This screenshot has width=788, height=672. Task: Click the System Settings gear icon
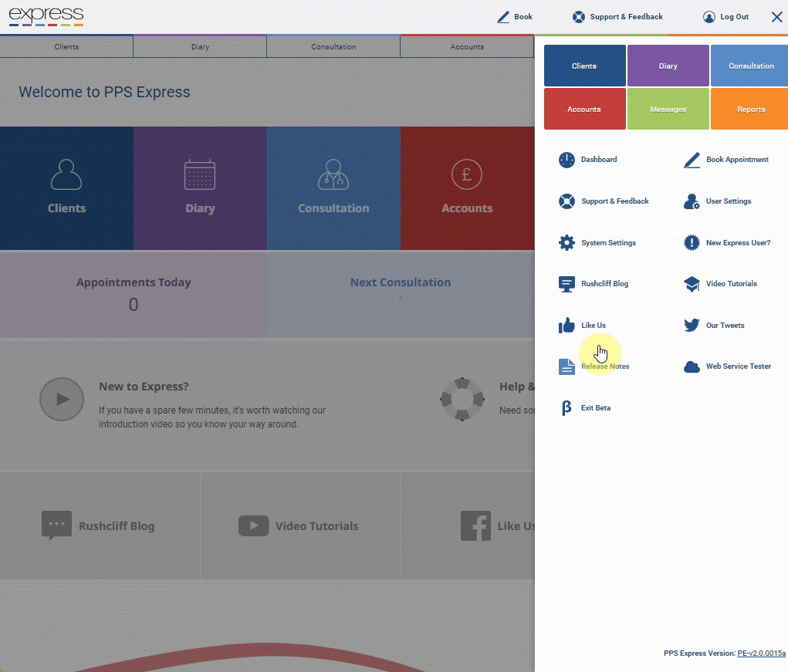click(566, 242)
